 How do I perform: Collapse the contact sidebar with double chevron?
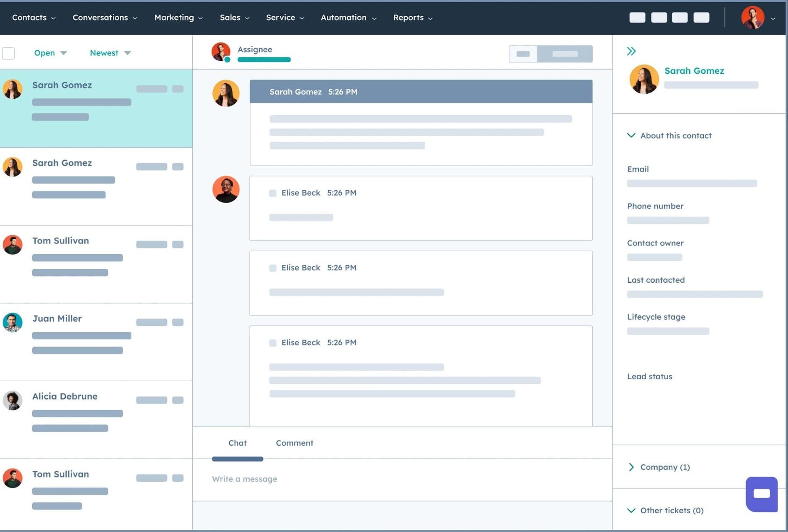pyautogui.click(x=631, y=51)
